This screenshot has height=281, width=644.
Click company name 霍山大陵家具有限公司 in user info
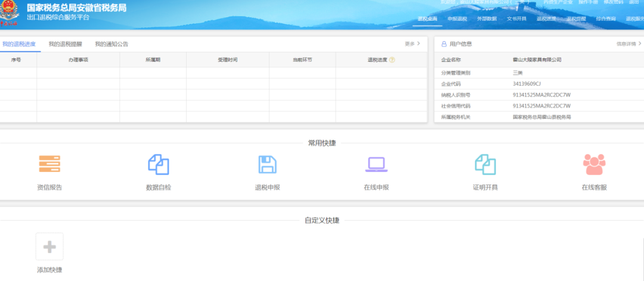[x=537, y=60]
